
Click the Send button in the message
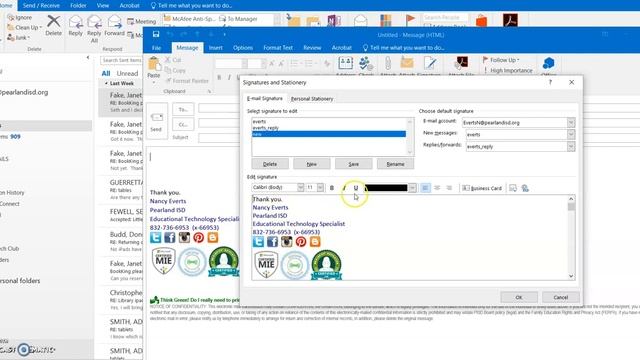click(156, 121)
